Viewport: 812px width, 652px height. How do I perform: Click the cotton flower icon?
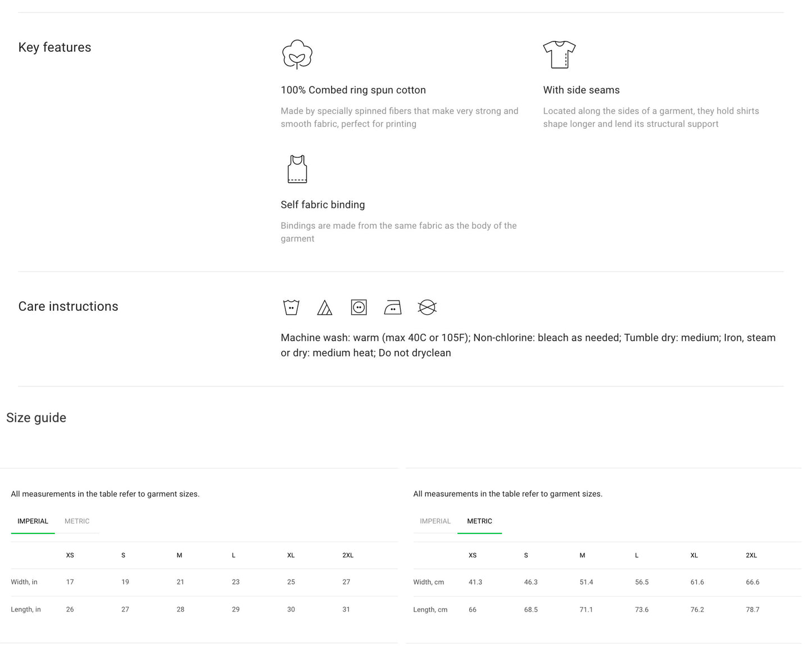point(297,55)
